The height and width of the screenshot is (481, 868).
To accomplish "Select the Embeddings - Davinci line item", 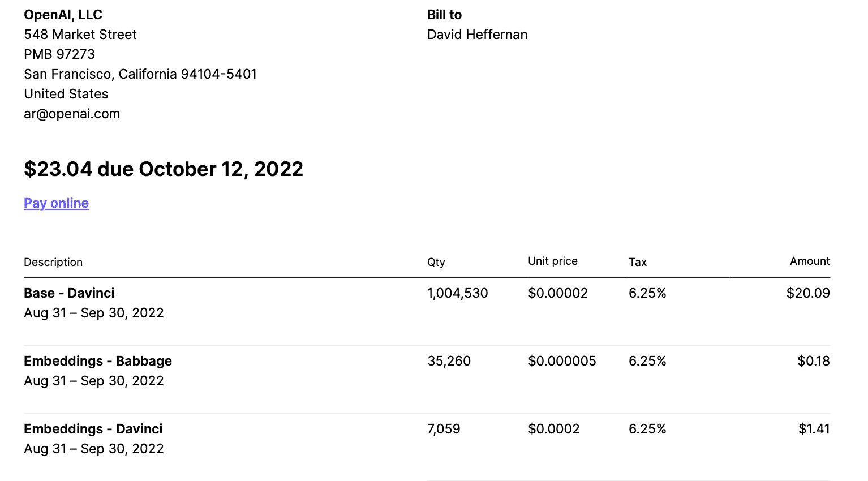I will (93, 429).
